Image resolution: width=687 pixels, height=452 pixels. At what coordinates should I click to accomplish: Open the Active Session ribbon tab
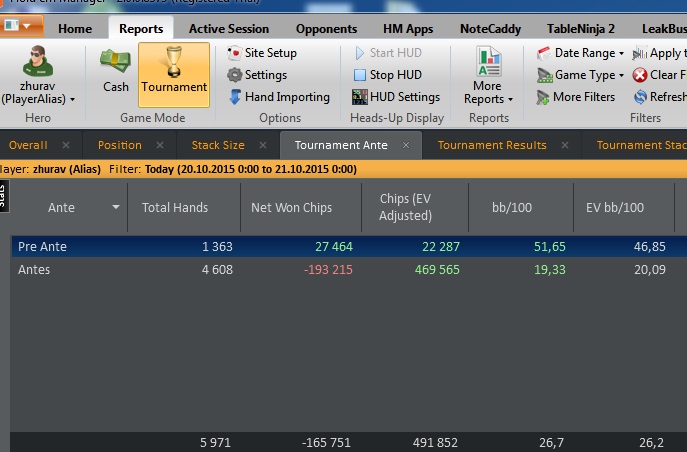point(227,29)
